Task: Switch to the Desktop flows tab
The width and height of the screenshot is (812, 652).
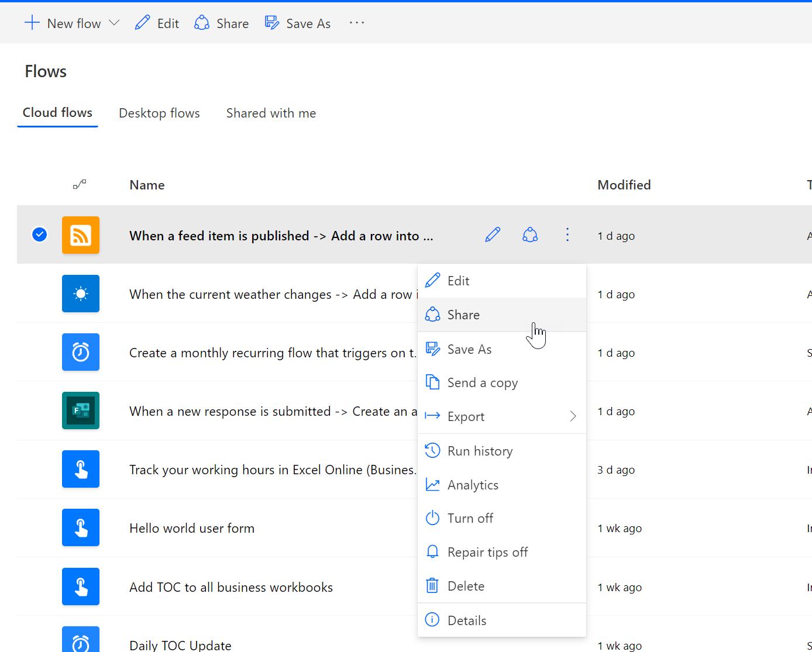Action: pyautogui.click(x=159, y=113)
